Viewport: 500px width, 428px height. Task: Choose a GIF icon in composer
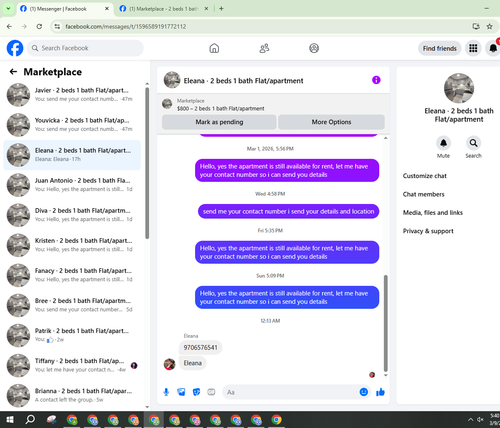(x=211, y=392)
